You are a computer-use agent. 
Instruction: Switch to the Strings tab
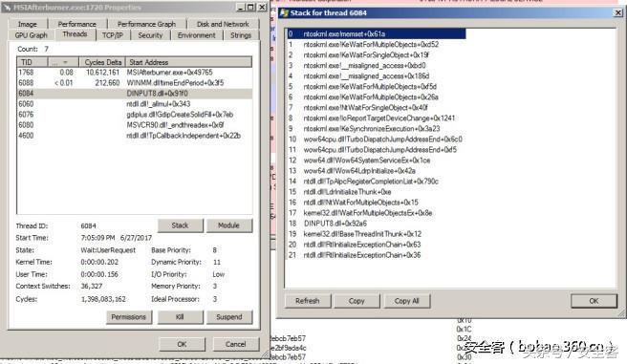point(241,35)
